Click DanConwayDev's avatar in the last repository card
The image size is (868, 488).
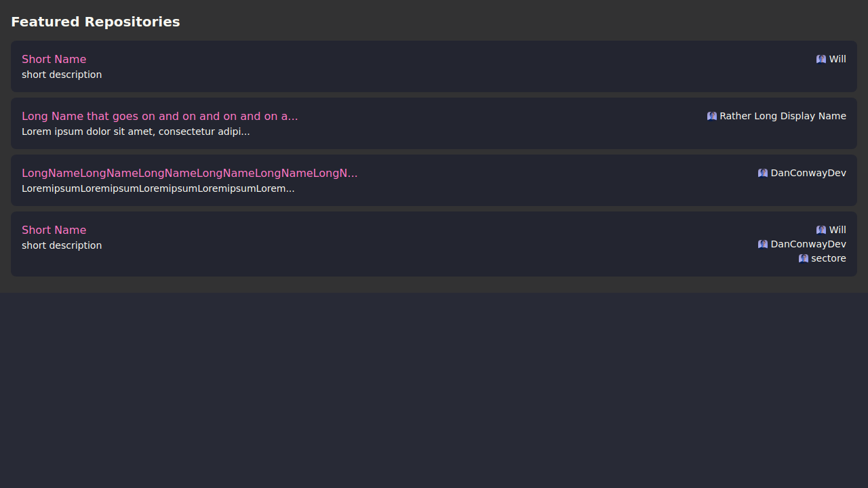(762, 244)
